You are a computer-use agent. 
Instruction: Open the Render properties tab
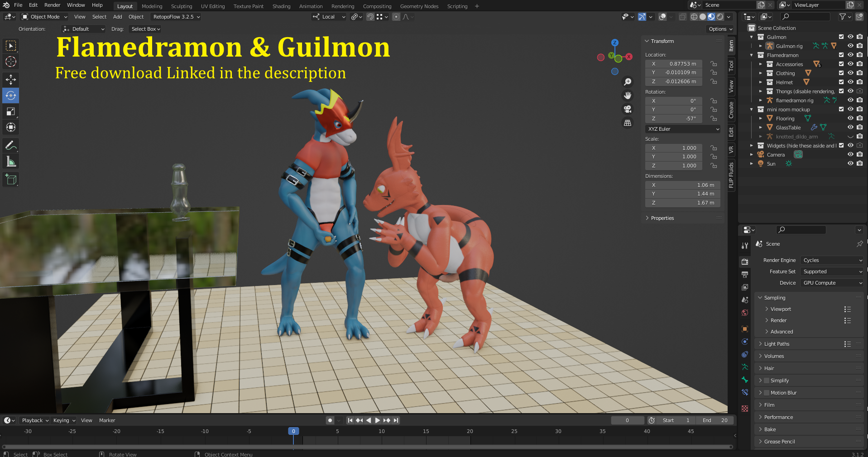click(745, 262)
